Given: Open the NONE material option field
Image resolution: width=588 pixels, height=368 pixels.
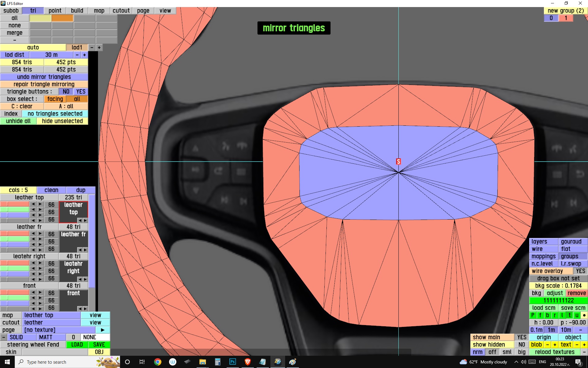Looking at the screenshot, I should (x=95, y=337).
